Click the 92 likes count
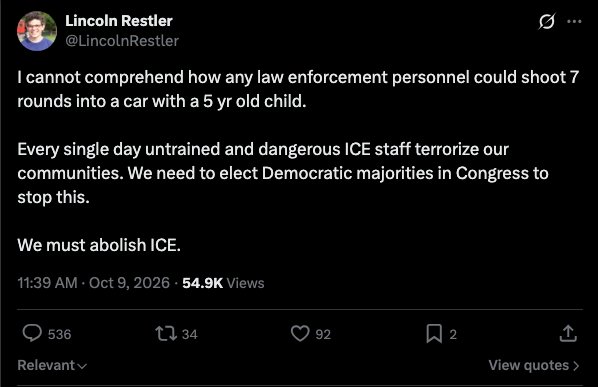This screenshot has height=387, width=598. click(x=323, y=334)
